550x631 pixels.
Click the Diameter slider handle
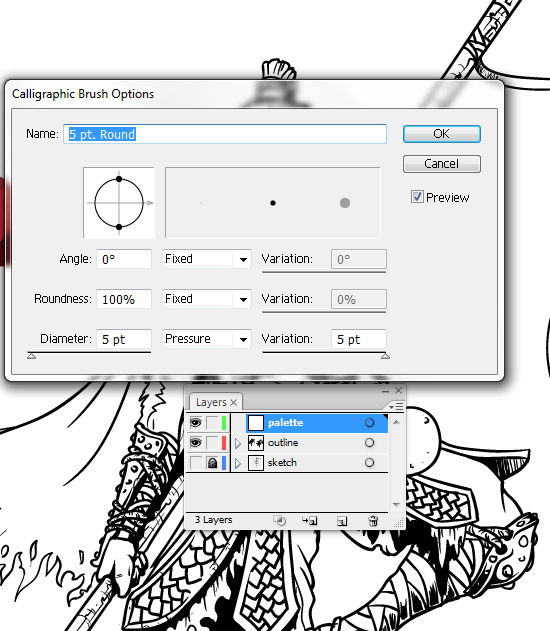[31, 356]
